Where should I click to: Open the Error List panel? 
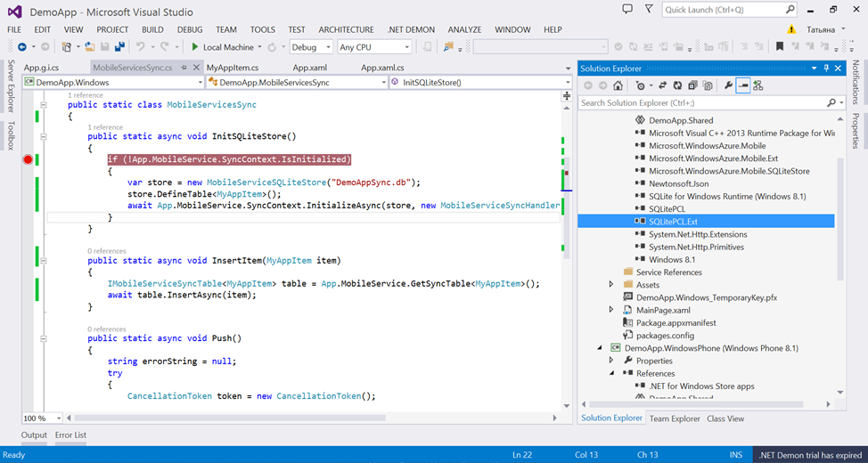(x=70, y=435)
